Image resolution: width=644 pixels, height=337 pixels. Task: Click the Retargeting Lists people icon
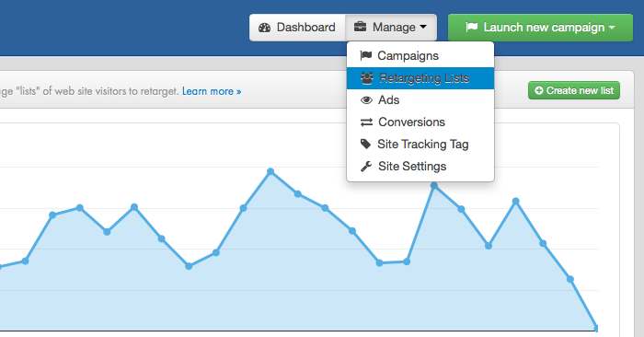[x=367, y=77]
